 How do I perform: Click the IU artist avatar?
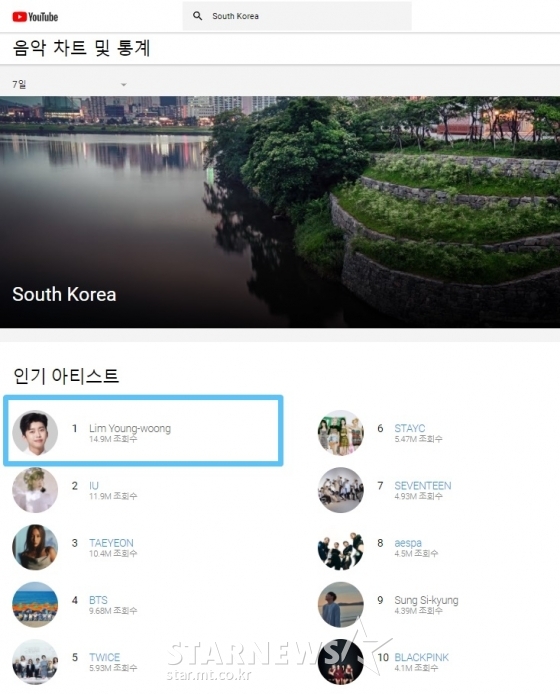click(35, 490)
